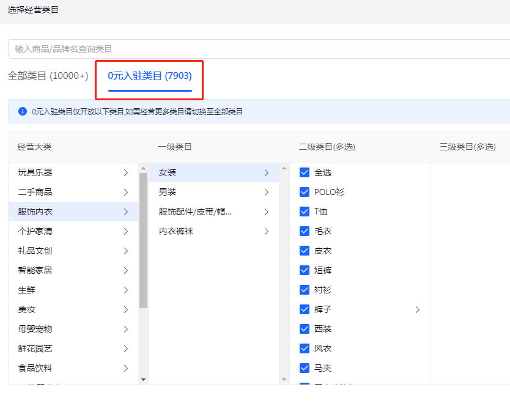510x420 pixels.
Task: Choose 食品饮料 in 经营大类 list
Action: pos(35,369)
